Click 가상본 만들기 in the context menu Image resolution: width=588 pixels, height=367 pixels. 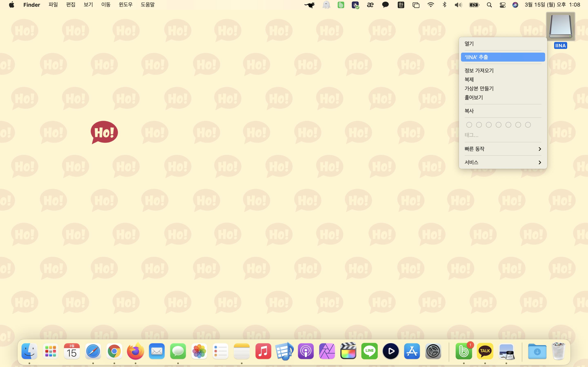(x=479, y=88)
